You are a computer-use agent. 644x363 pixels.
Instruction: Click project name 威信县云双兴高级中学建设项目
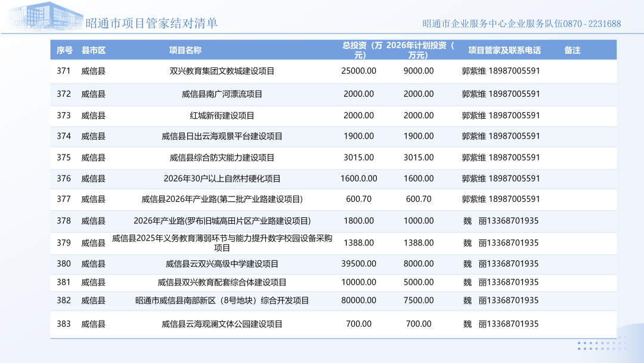click(222, 263)
